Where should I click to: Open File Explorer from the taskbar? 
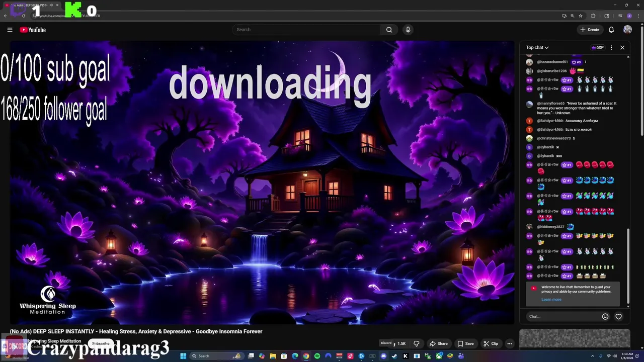[273, 356]
